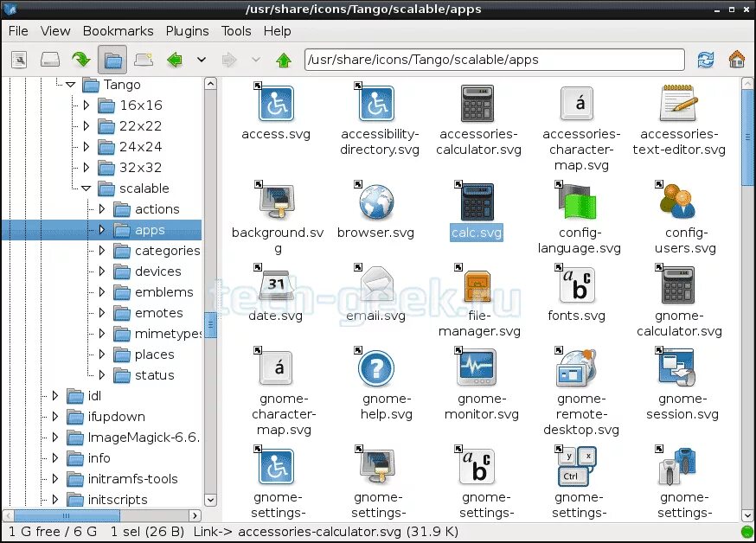Open the Help menu
This screenshot has width=756, height=543.
(278, 31)
